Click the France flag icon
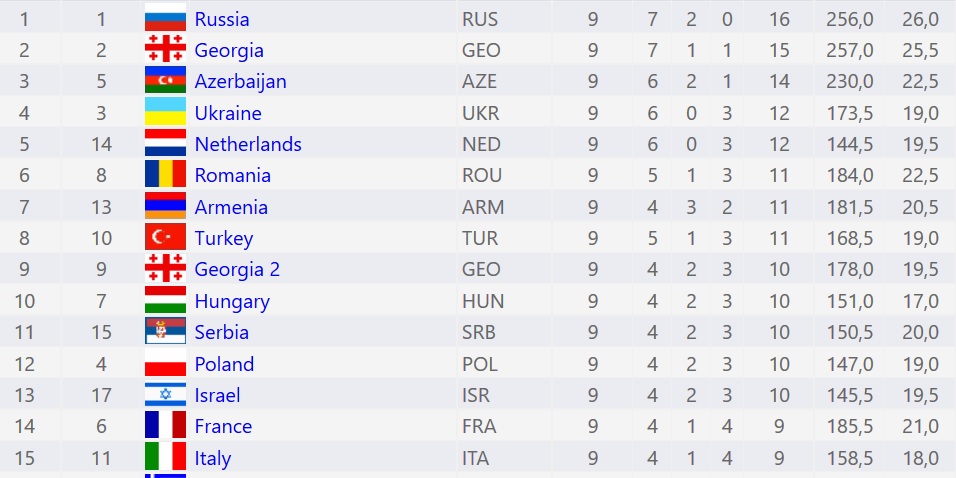This screenshot has width=956, height=478. point(165,425)
